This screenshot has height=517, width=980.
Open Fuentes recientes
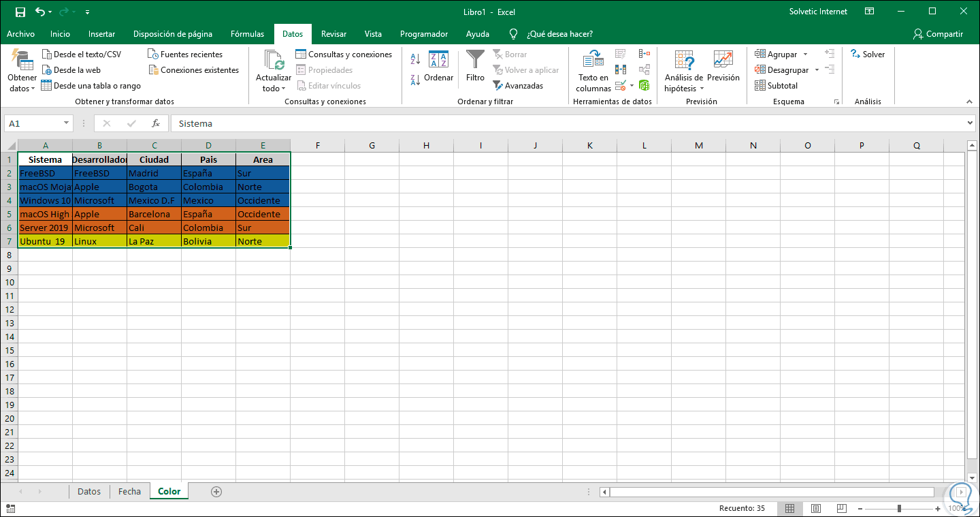point(185,54)
